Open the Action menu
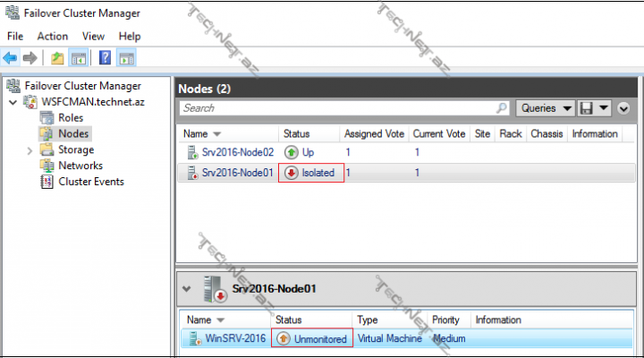The height and width of the screenshot is (358, 644). (52, 36)
